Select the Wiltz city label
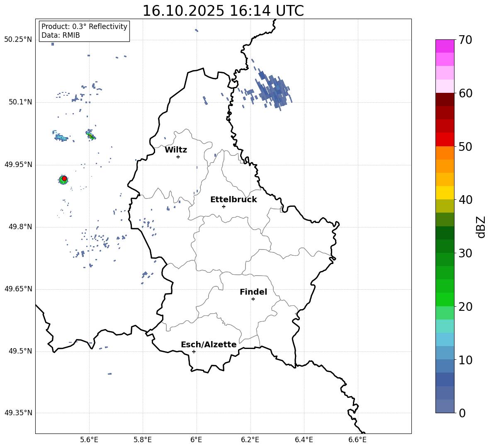Screen dimensions: 491x448 point(176,150)
